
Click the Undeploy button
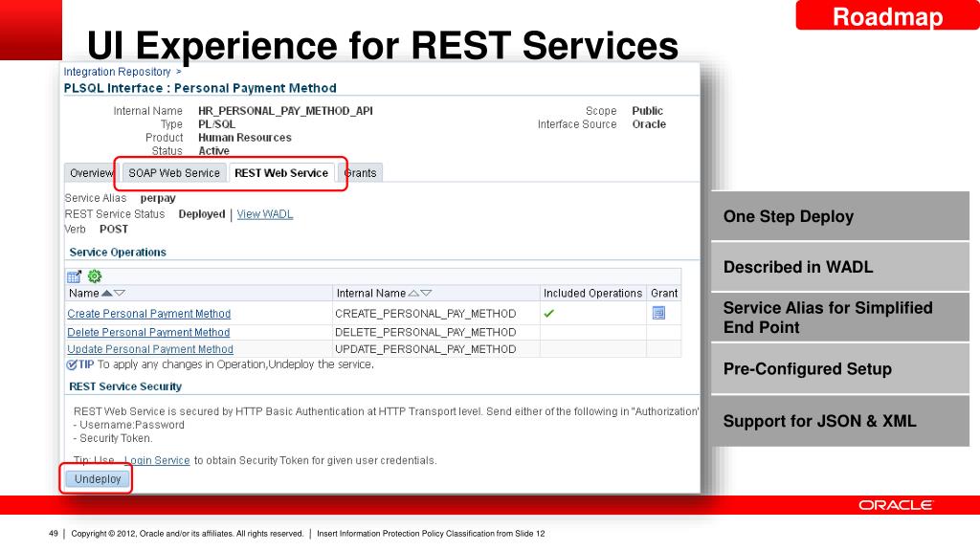98,479
